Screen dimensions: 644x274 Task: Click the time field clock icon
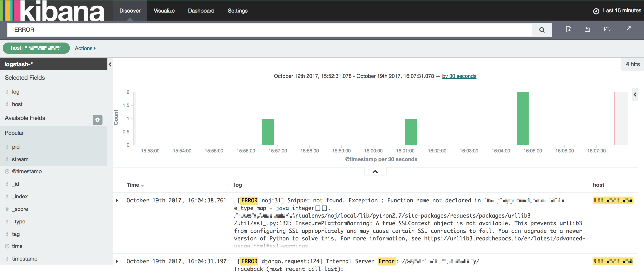pos(7,246)
